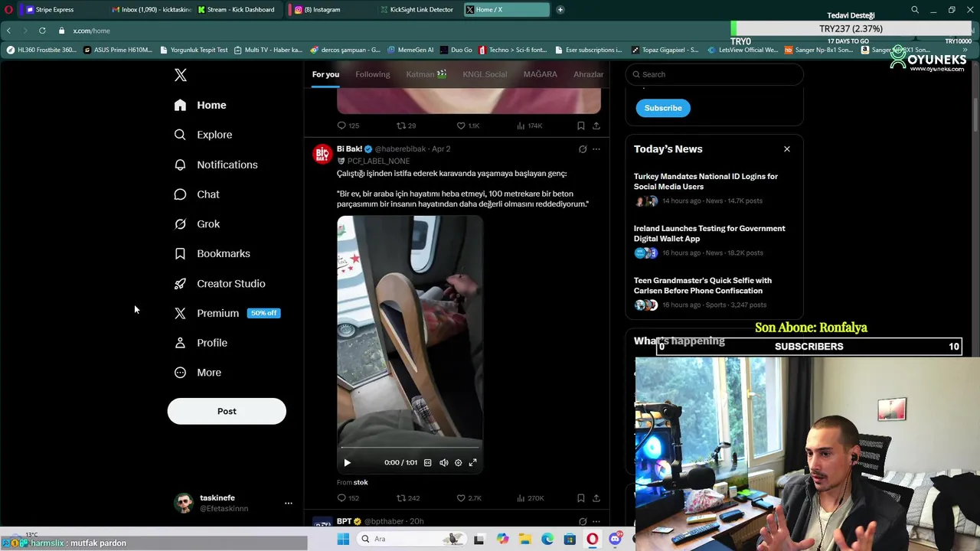Like the post with 1.1K likes
The image size is (980, 551).
[468, 126]
